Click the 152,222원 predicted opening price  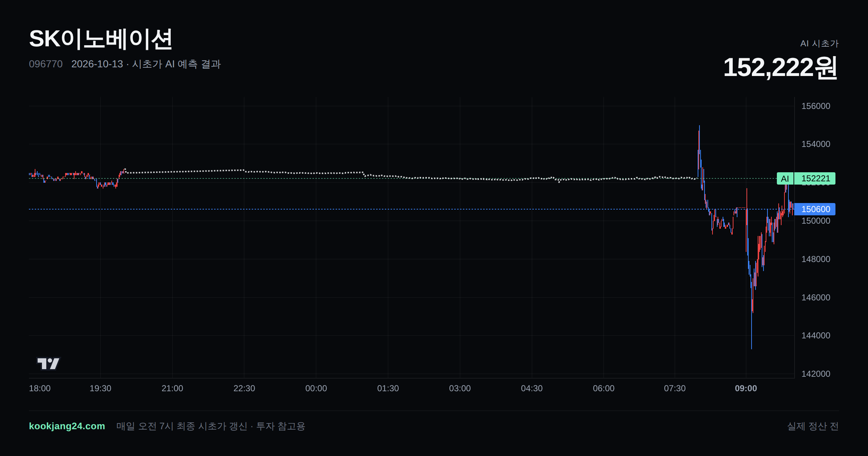click(x=780, y=67)
